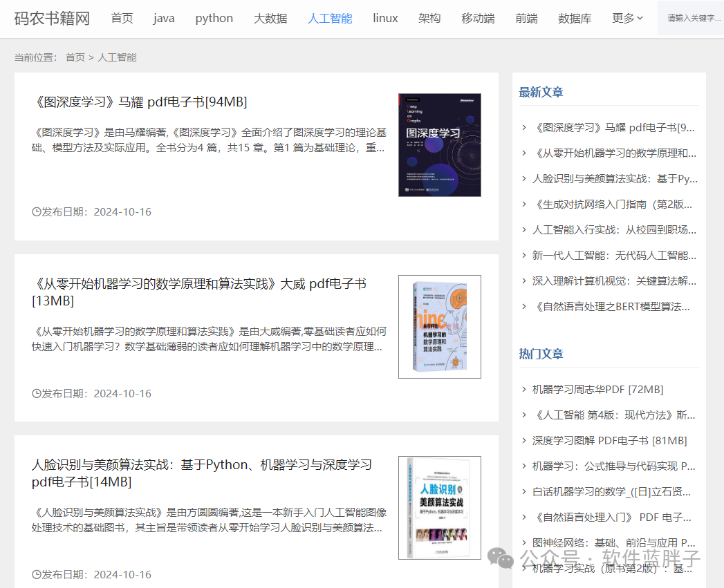Open the 大数据 category tab
This screenshot has height=588, width=724.
(270, 19)
